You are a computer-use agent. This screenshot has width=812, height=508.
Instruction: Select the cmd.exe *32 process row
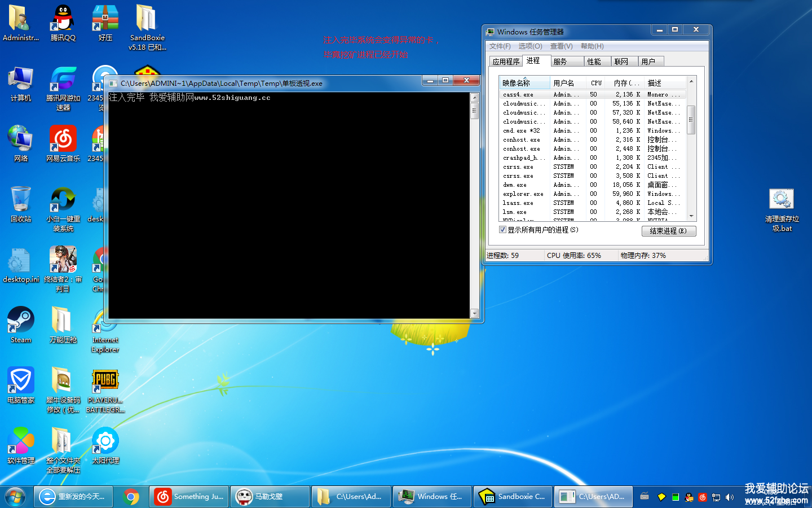pyautogui.click(x=593, y=130)
